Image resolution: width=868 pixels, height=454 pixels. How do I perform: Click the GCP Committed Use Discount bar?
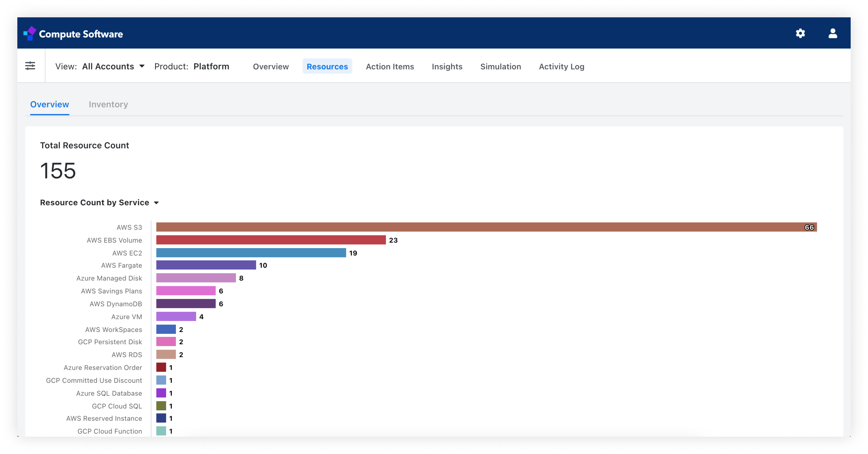click(x=161, y=380)
